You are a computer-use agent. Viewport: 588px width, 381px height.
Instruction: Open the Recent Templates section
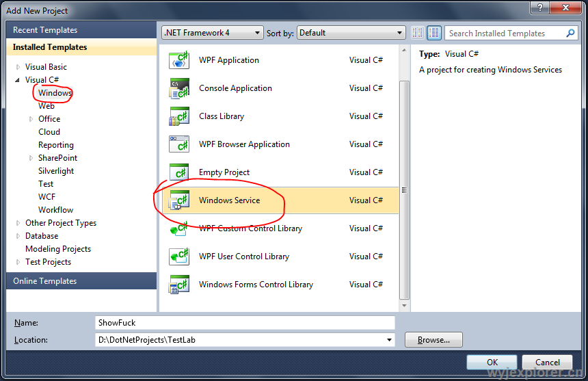(81, 30)
